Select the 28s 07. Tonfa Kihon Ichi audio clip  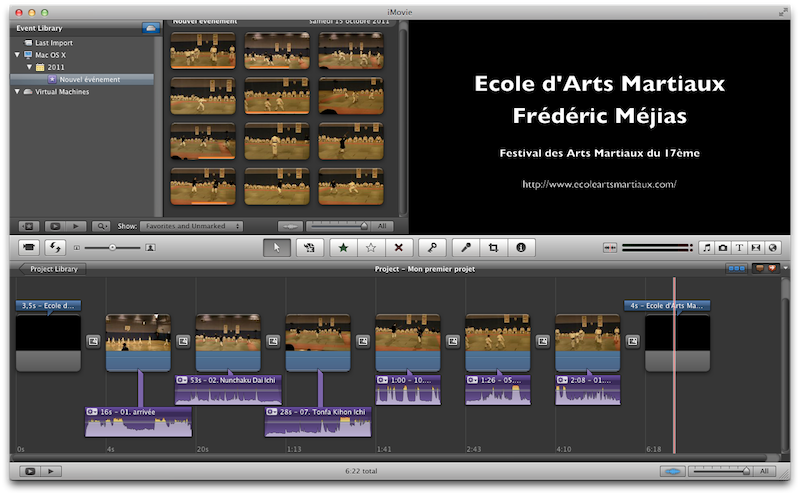(x=318, y=422)
